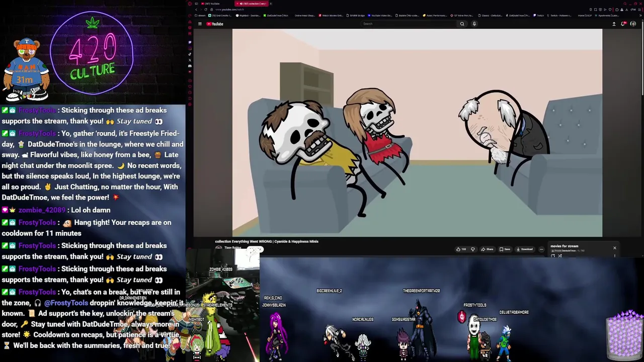Viewport: 644px width, 362px height.
Task: Start voice search with microphone icon
Action: click(x=474, y=24)
